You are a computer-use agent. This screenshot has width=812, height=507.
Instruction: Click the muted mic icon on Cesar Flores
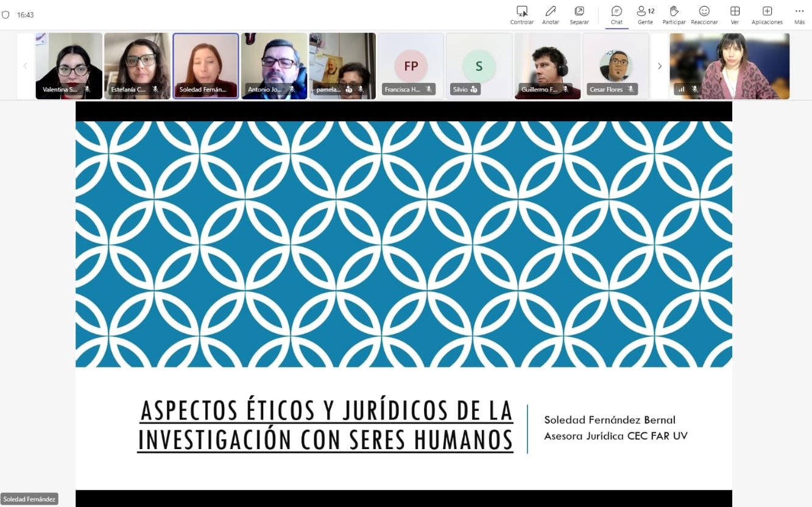pyautogui.click(x=630, y=89)
